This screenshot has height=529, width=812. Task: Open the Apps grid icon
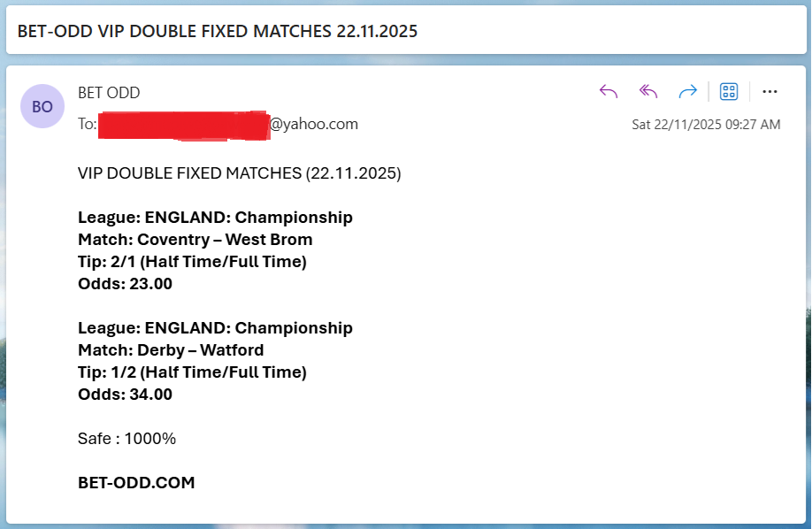(729, 91)
